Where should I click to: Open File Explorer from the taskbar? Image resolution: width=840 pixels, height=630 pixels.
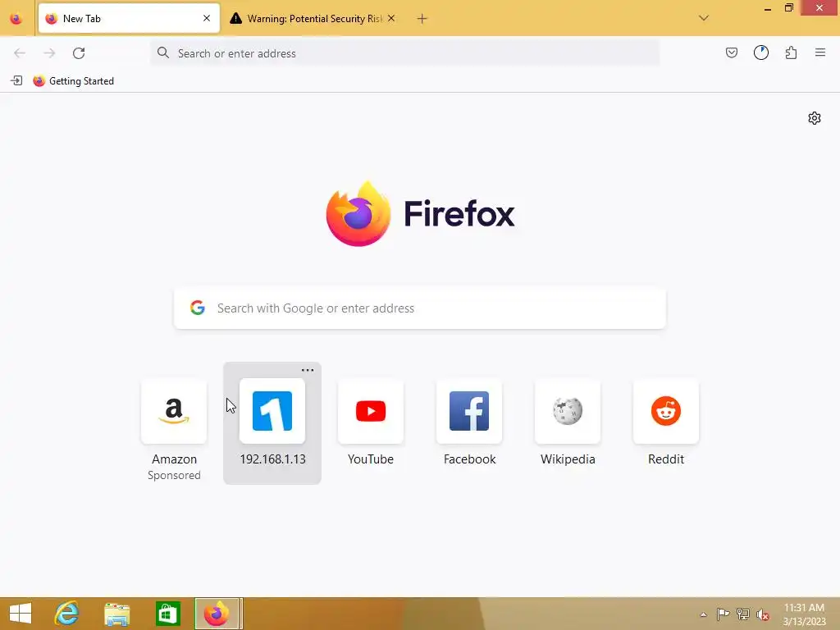click(116, 614)
